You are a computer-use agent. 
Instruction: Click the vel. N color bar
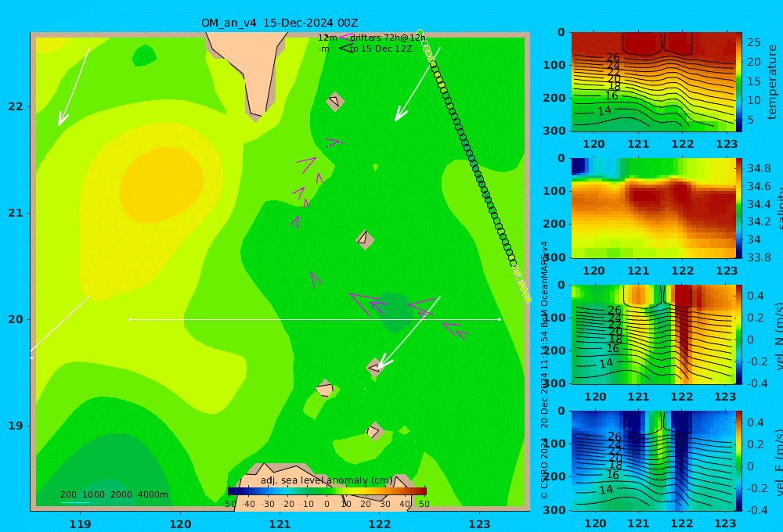coord(739,334)
